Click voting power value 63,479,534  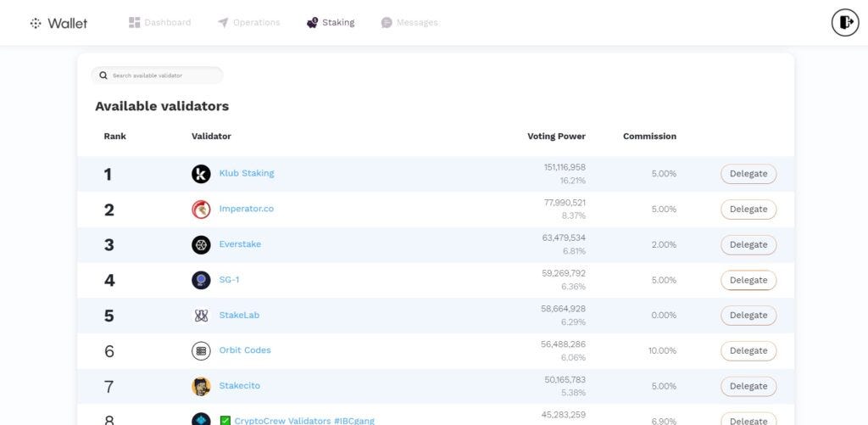[x=564, y=238]
